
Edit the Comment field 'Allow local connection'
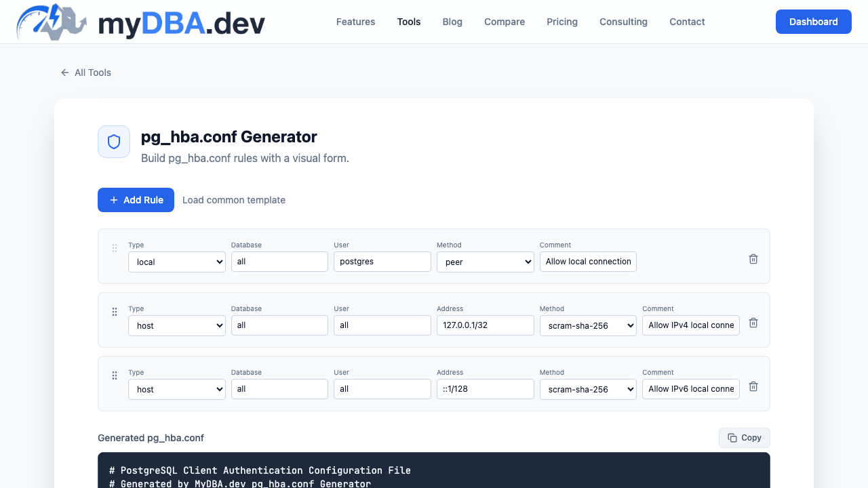click(x=588, y=262)
